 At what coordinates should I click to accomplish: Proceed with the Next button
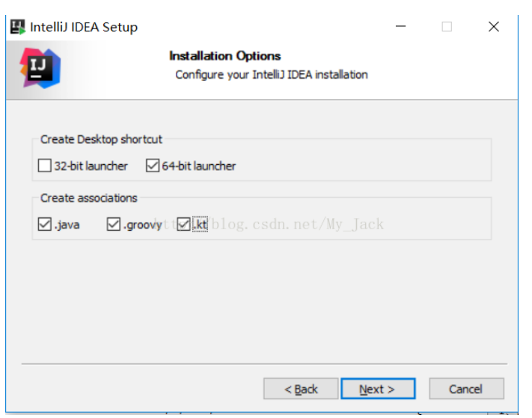coord(378,389)
